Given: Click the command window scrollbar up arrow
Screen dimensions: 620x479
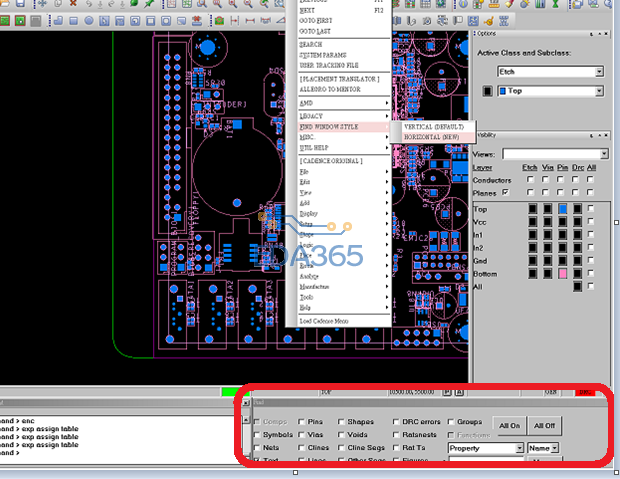Looking at the screenshot, I should tap(246, 420).
